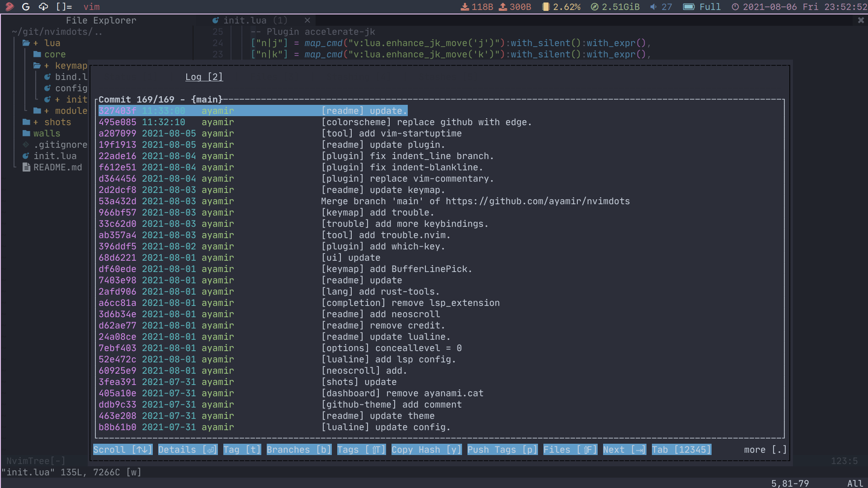Click the volume speaker icon
This screenshot has height=488, width=868.
(x=653, y=7)
